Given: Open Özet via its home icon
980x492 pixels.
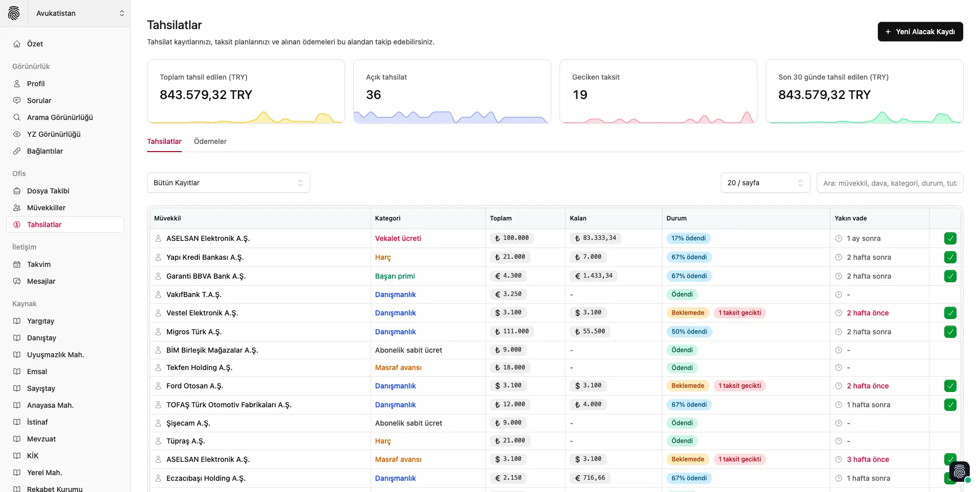Looking at the screenshot, I should pos(17,44).
